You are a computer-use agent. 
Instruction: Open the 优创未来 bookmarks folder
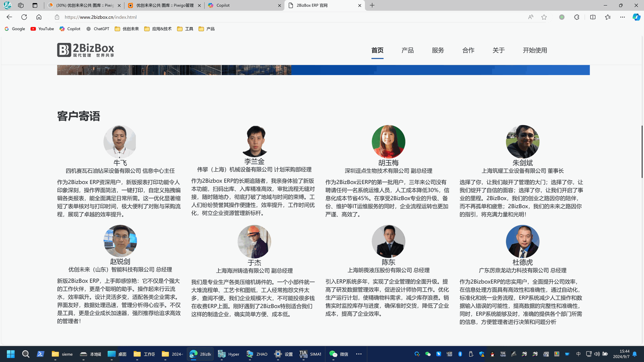coord(127,29)
